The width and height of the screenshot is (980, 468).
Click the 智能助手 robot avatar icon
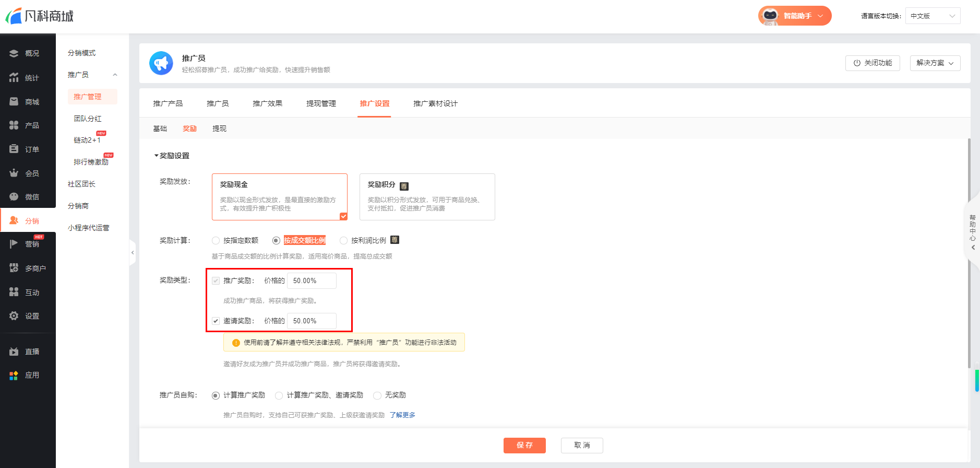pyautogui.click(x=770, y=16)
